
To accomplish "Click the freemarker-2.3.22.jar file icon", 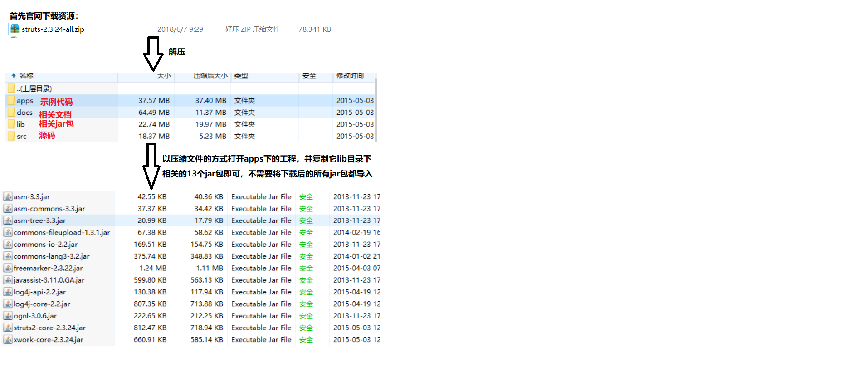I will click(x=8, y=268).
